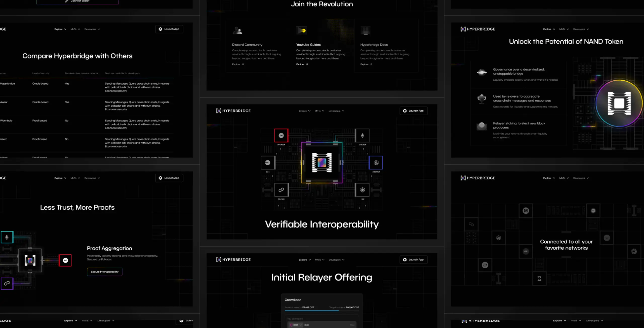Click the Hyperbridge logo in Verifiable Interoperability header

pyautogui.click(x=233, y=111)
